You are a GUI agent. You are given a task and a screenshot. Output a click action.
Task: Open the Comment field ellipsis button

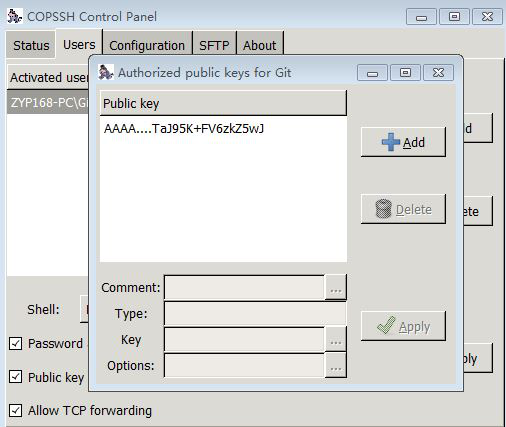[336, 287]
